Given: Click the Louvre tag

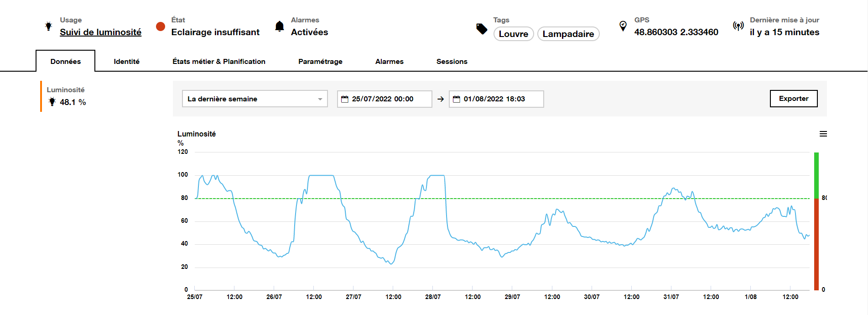Looking at the screenshot, I should [x=513, y=34].
